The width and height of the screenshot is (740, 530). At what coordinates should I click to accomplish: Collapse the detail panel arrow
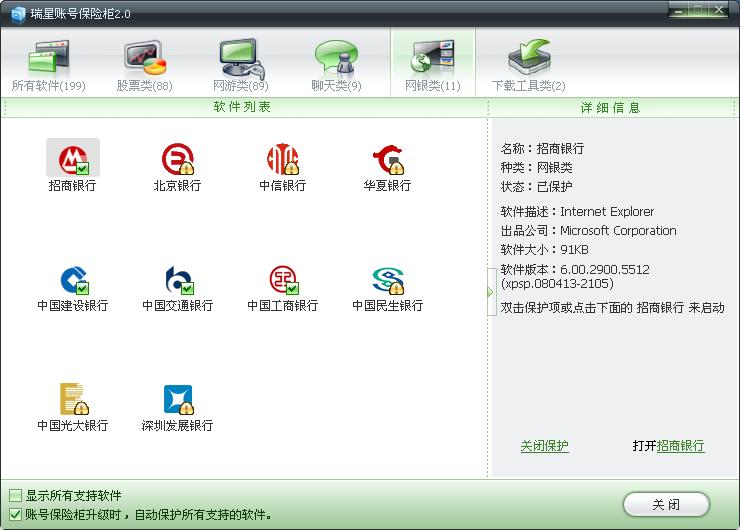[490, 292]
